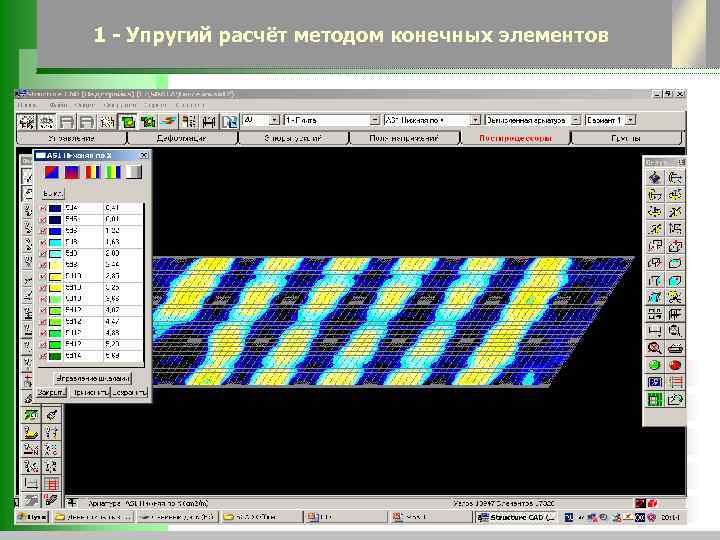The image size is (720, 540).
Task: Click the H-shaped beam icon in top toolbar
Action: point(209,122)
